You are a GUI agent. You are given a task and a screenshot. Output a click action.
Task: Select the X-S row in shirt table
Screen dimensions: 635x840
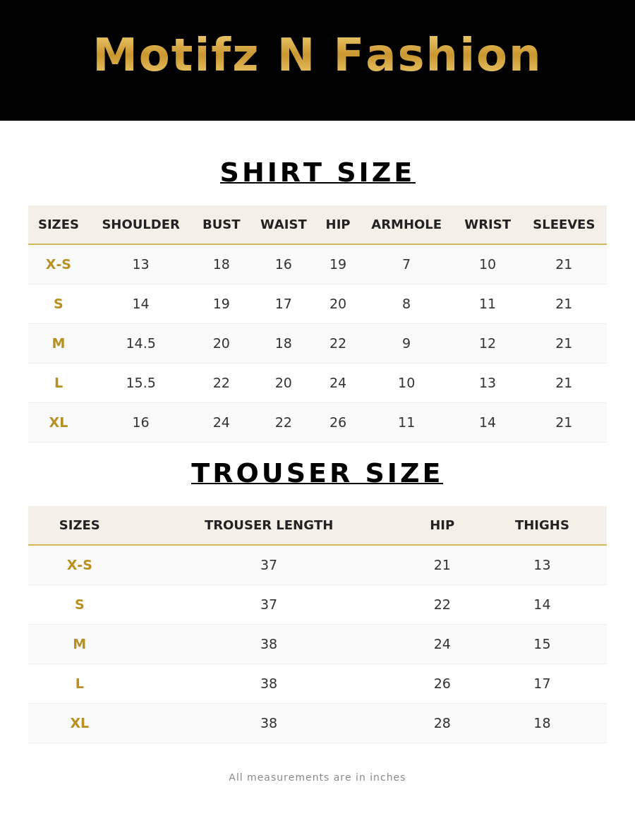317,265
